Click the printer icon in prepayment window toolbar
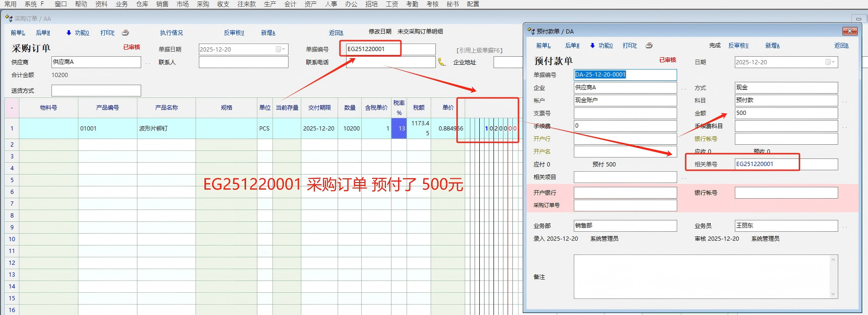The image size is (868, 315). coord(649,45)
